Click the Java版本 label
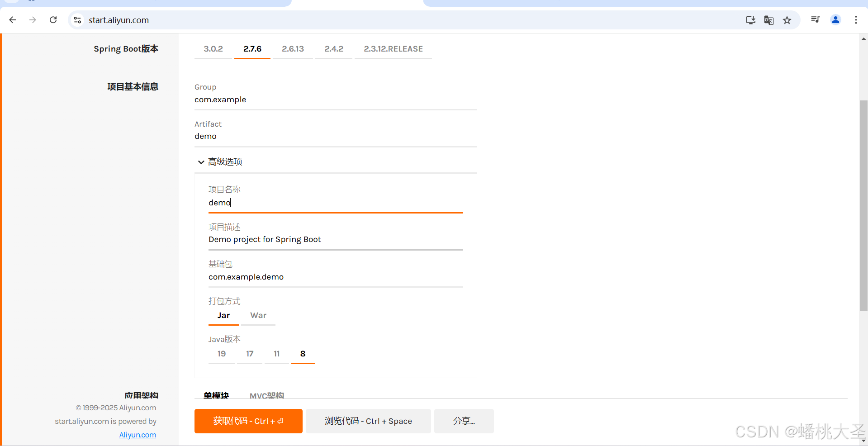 (x=224, y=339)
